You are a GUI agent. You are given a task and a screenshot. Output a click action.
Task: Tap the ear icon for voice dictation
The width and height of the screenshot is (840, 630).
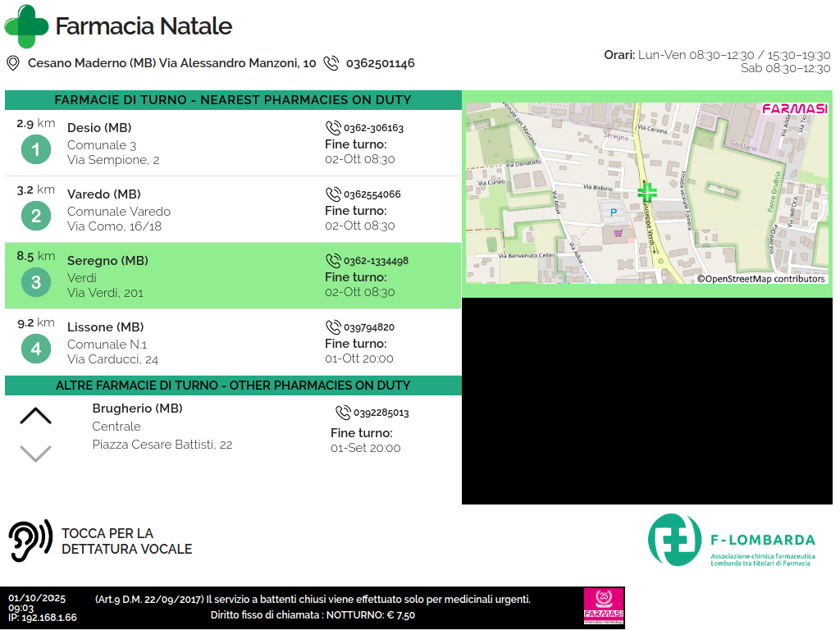[30, 541]
